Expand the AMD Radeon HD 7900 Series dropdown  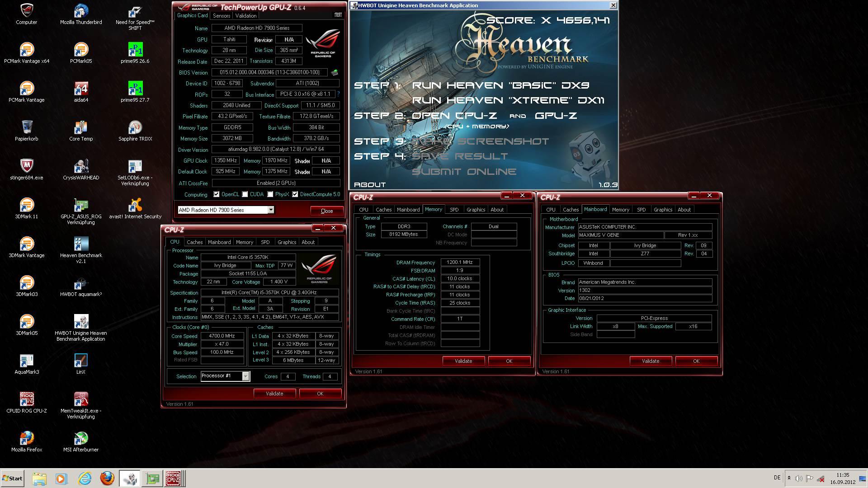point(271,210)
